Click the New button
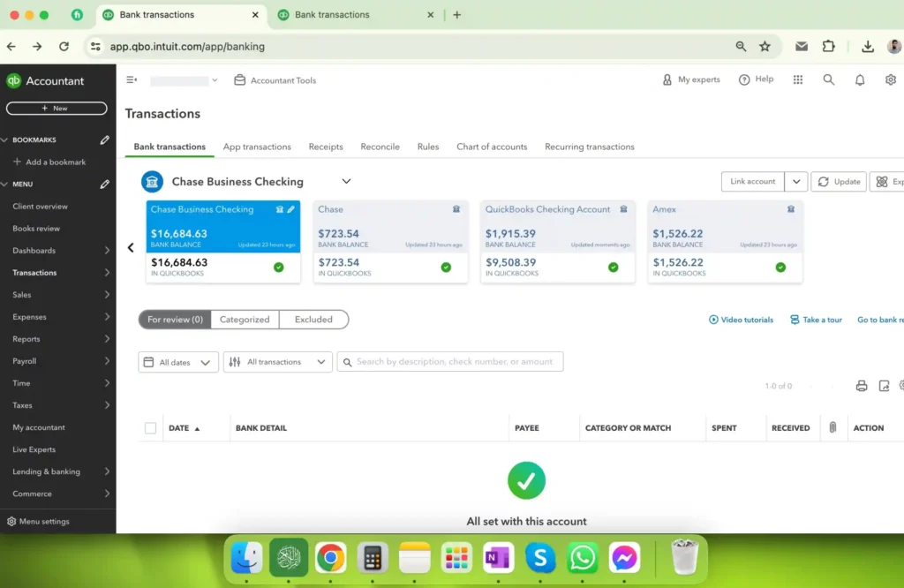 (x=56, y=108)
